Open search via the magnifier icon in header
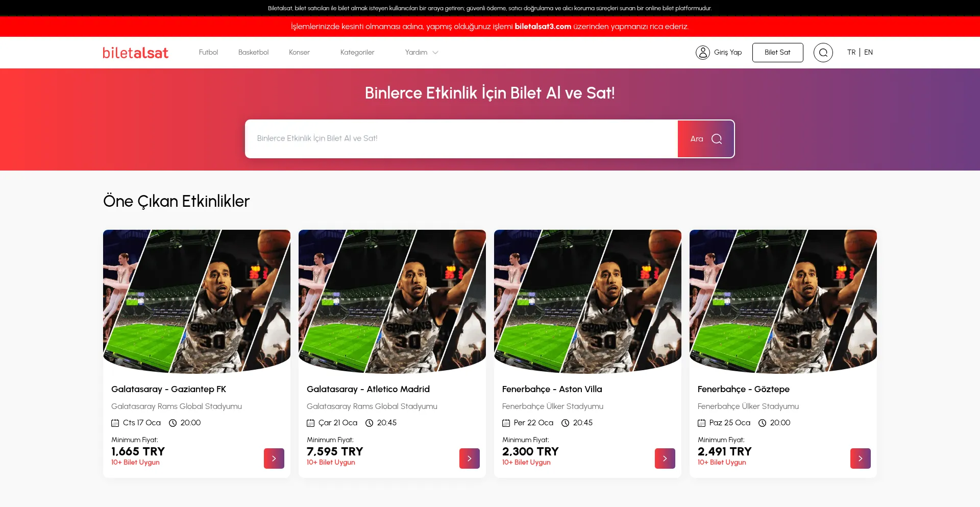This screenshot has width=980, height=507. tap(823, 52)
